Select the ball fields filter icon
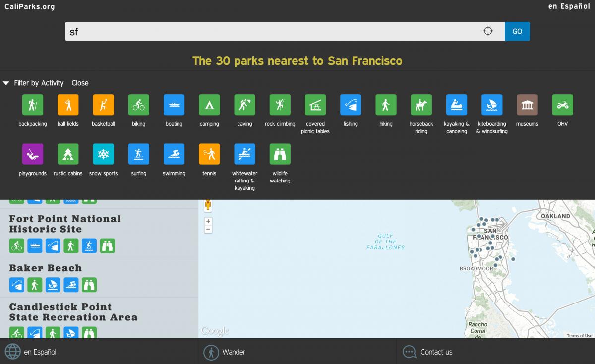The height and width of the screenshot is (364, 595). pos(68,105)
